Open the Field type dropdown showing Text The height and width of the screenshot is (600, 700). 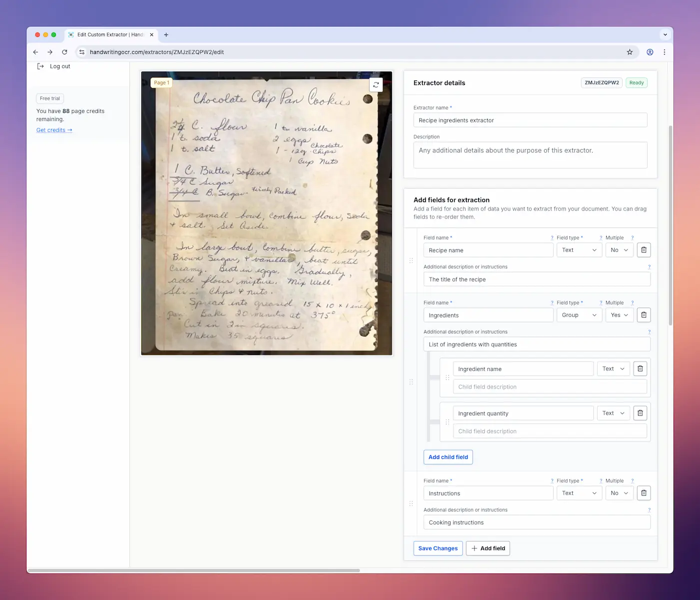(x=579, y=249)
